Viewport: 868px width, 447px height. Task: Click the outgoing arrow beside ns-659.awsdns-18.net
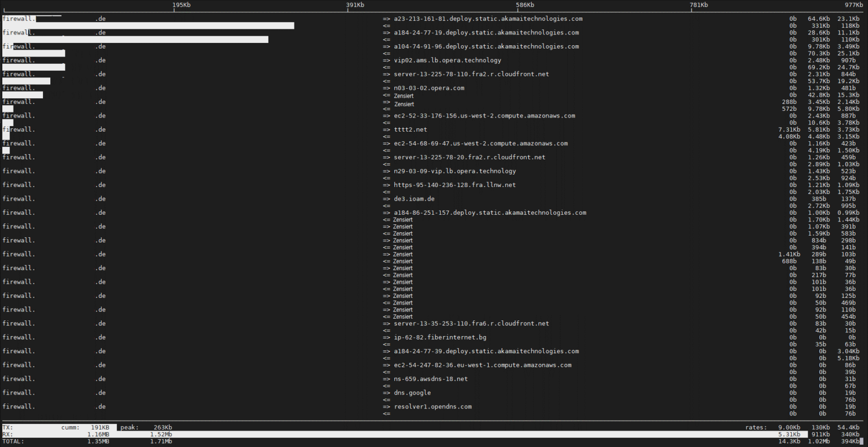pos(388,379)
